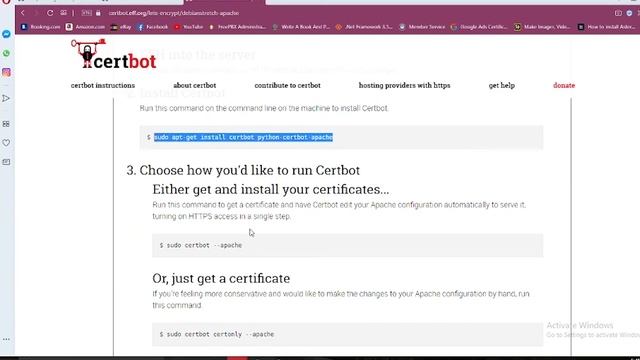This screenshot has height=360, width=640.
Task: Open the news panel icon in the sidebar
Action: [6, 162]
